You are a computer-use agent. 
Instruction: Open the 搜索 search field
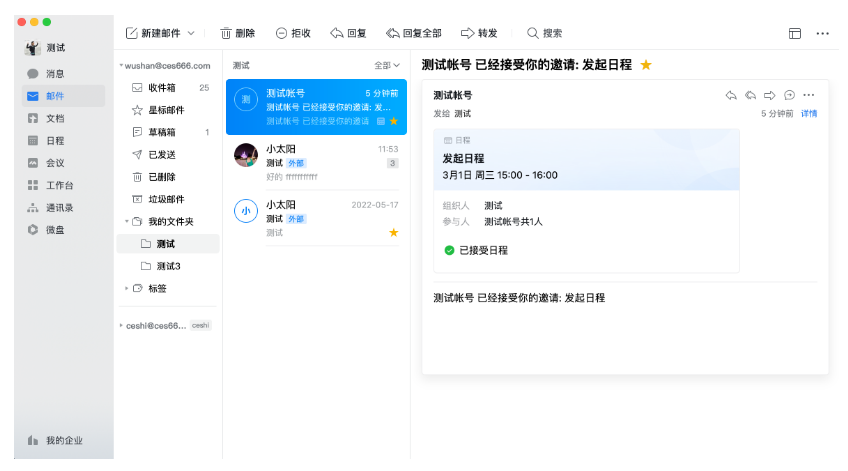click(545, 34)
